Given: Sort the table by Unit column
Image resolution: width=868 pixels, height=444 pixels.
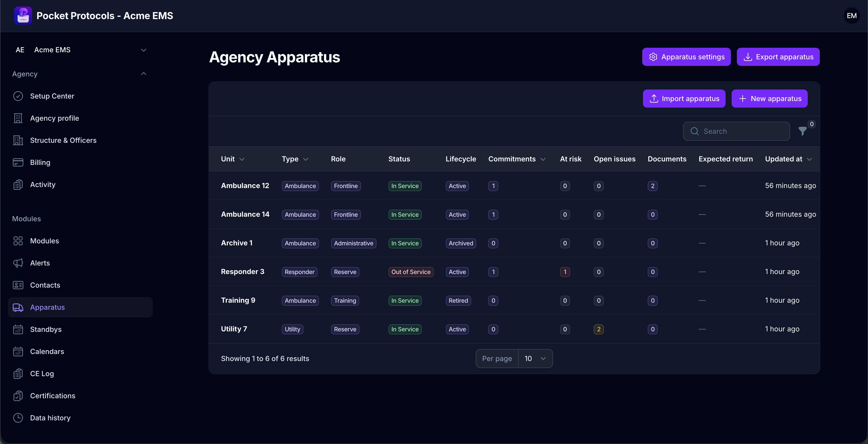Looking at the screenshot, I should [233, 159].
